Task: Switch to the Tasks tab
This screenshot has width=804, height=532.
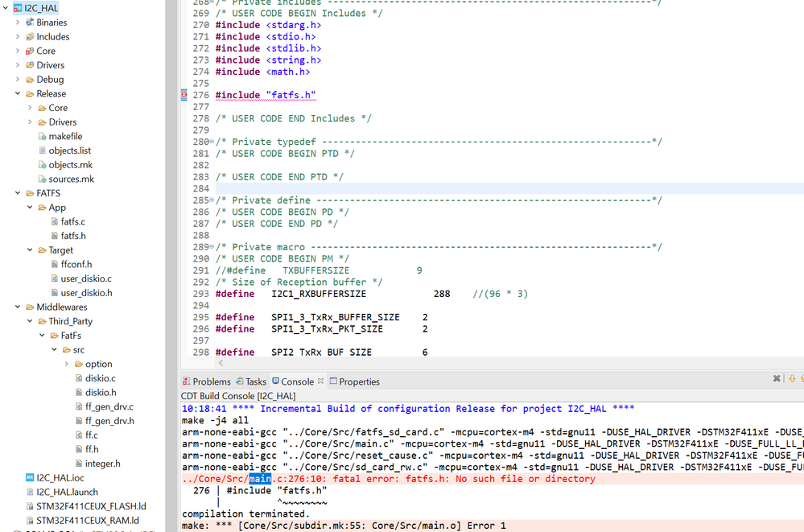Action: pos(251,381)
